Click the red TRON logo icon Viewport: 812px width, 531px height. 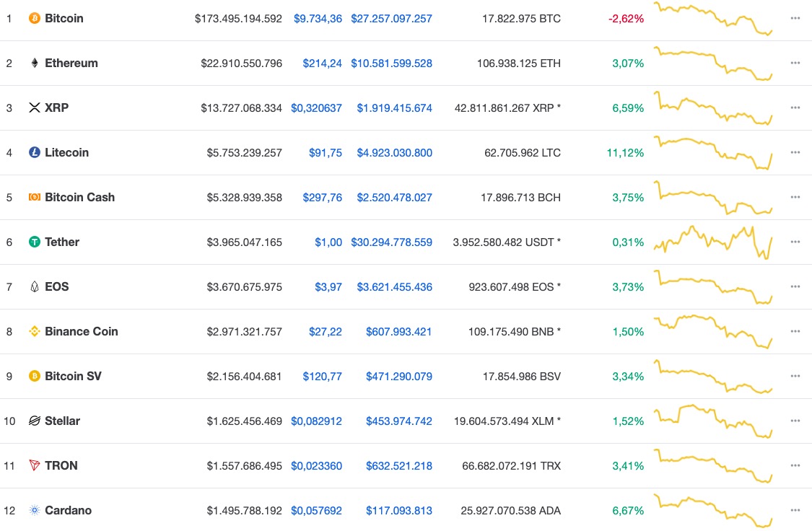[34, 465]
